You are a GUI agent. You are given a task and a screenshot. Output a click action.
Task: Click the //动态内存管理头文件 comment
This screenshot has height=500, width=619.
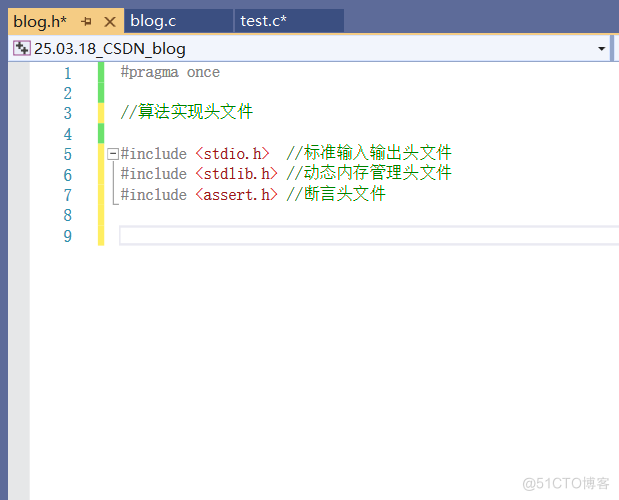coord(369,173)
